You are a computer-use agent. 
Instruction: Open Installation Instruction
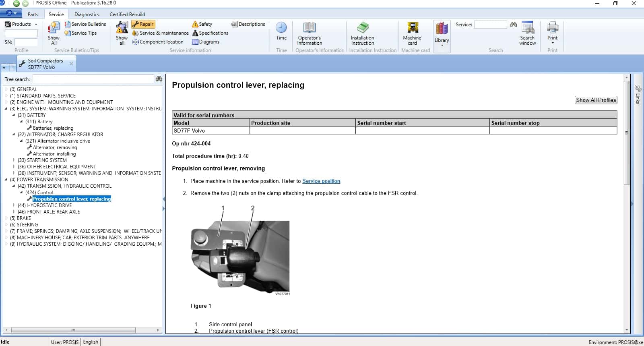[363, 33]
